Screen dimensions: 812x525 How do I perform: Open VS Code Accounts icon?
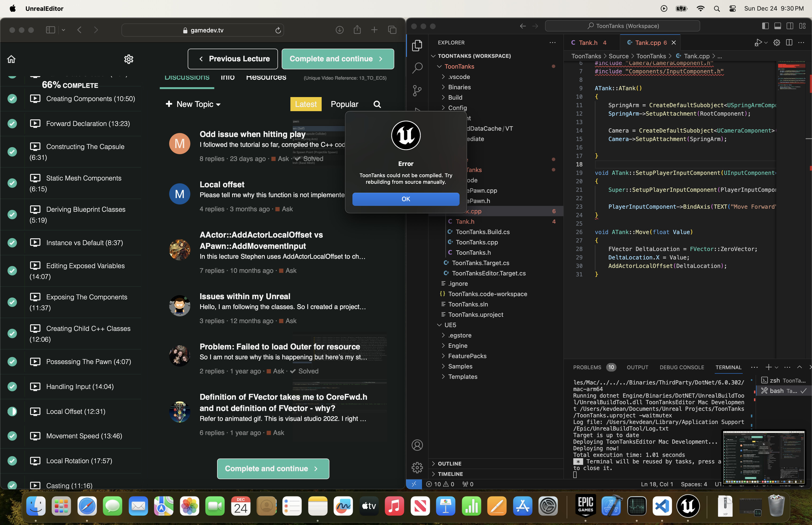[x=417, y=445]
